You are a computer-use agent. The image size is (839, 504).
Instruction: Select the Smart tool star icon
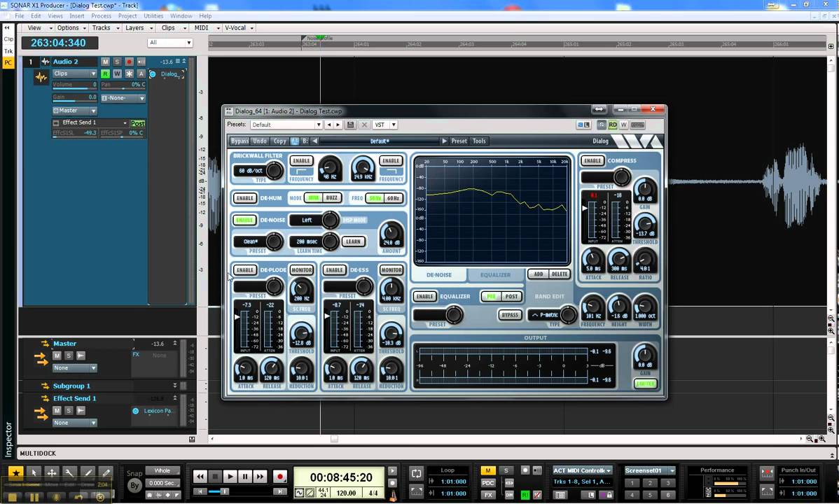point(15,473)
